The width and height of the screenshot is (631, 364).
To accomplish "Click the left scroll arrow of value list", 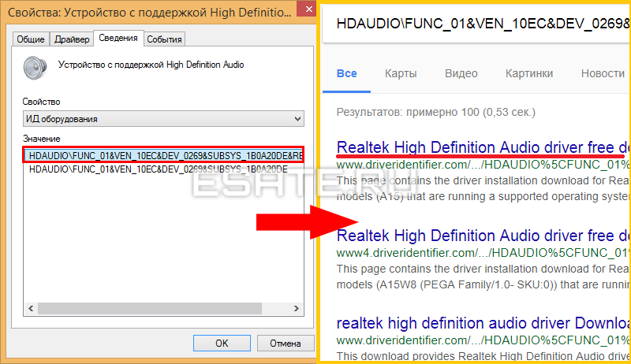I will 31,309.
